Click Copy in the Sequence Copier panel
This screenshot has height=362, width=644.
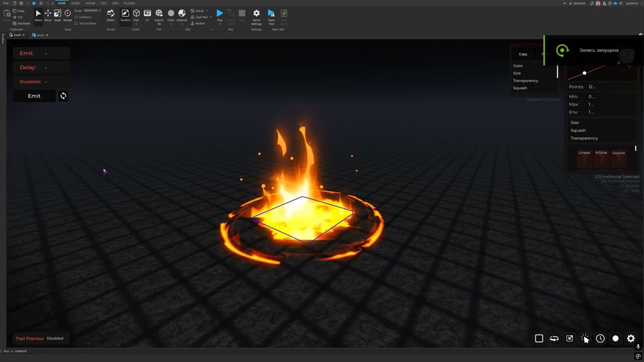(523, 54)
